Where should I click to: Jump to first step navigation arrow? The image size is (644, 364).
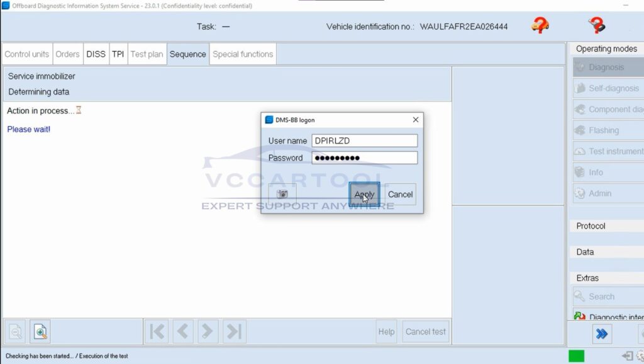pyautogui.click(x=157, y=331)
